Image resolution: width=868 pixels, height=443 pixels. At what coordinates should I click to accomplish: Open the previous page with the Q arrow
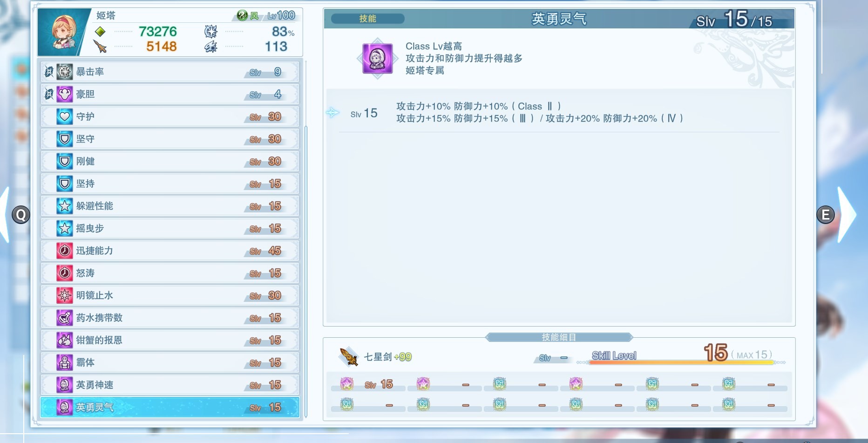click(x=20, y=214)
